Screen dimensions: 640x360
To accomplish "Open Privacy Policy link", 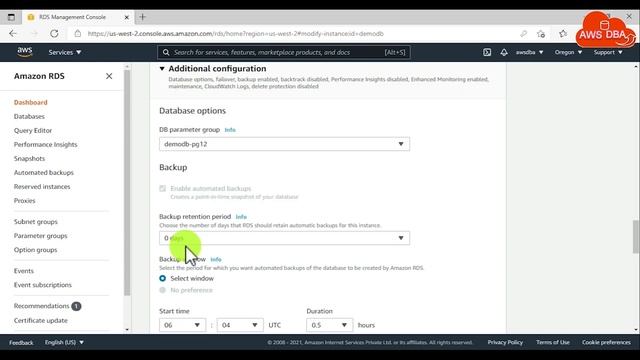I will click(x=505, y=342).
